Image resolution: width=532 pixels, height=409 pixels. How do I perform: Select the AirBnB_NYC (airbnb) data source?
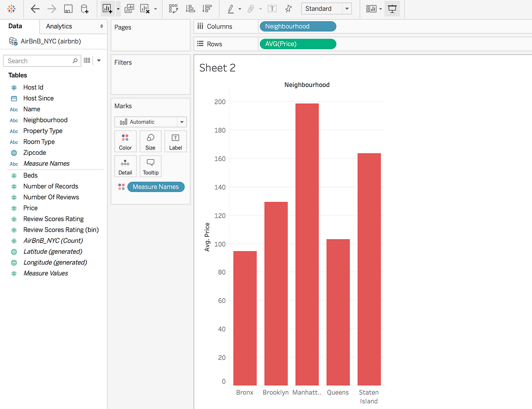pyautogui.click(x=51, y=41)
